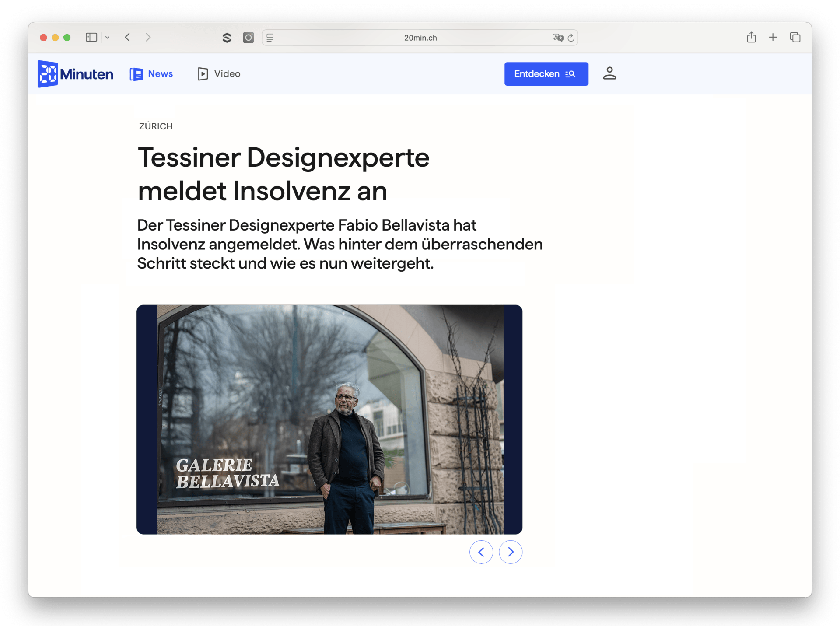Viewport: 840px width, 626px height.
Task: Open Tab Overview in Safari
Action: pyautogui.click(x=795, y=38)
